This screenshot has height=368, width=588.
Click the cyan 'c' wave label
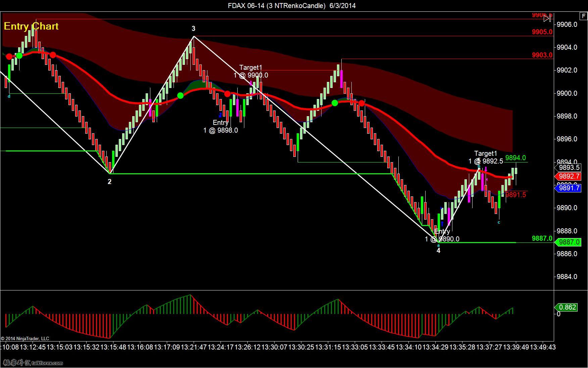coord(499,222)
